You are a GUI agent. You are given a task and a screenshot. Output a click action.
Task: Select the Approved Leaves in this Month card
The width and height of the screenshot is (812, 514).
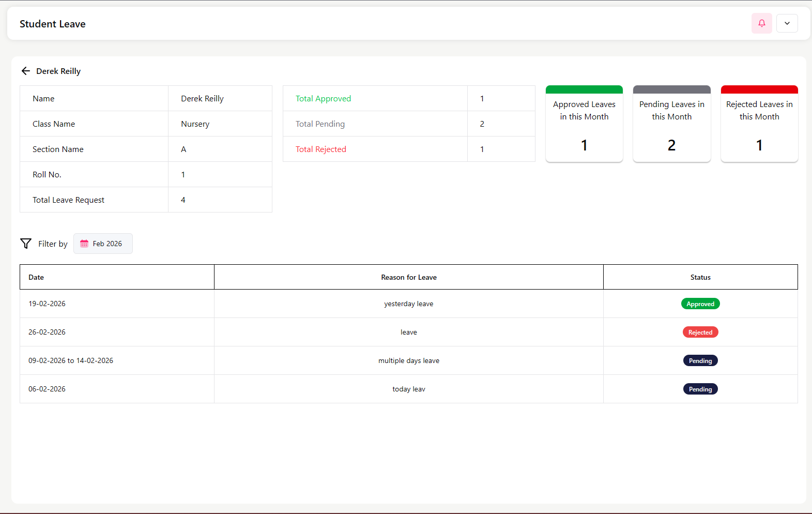[x=584, y=124]
